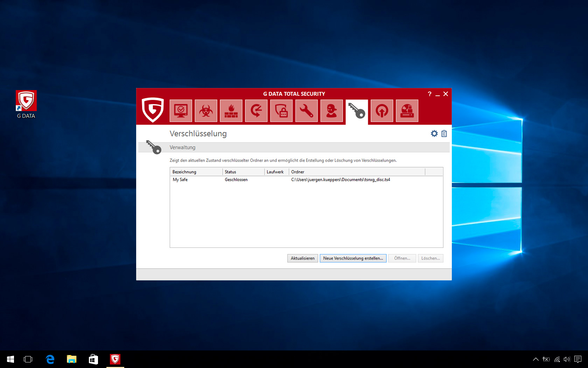
Task: Launch Microsoft Edge from taskbar
Action: point(50,359)
